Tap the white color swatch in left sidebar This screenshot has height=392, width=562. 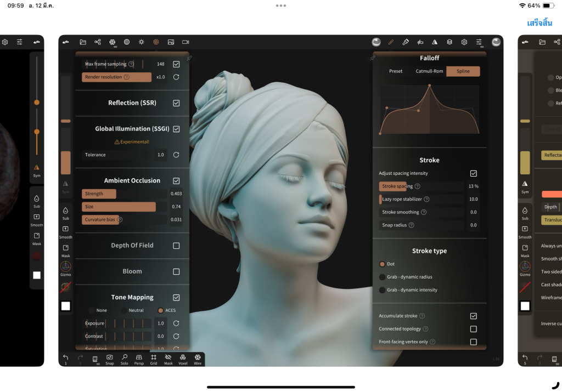65,306
